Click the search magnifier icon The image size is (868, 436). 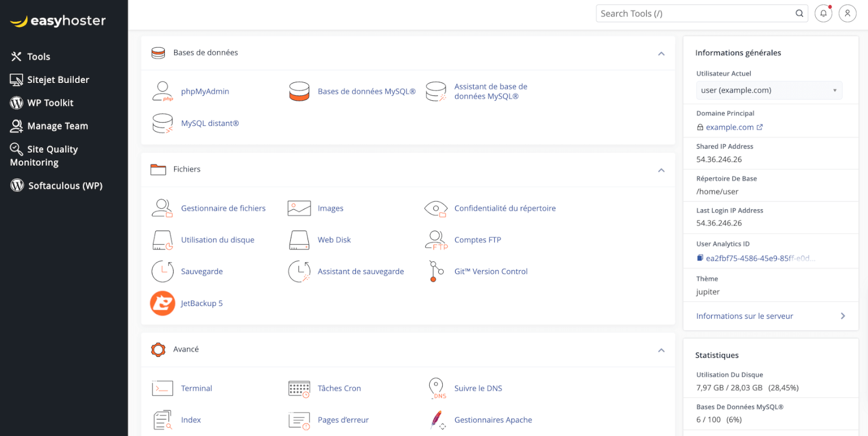tap(799, 14)
